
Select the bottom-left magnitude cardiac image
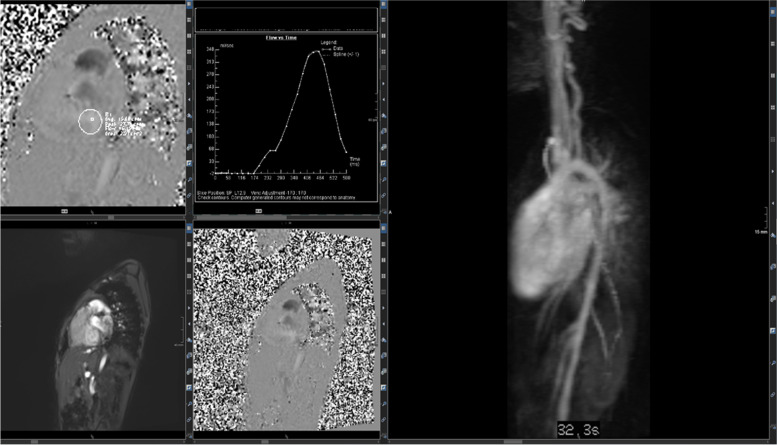tap(92, 330)
